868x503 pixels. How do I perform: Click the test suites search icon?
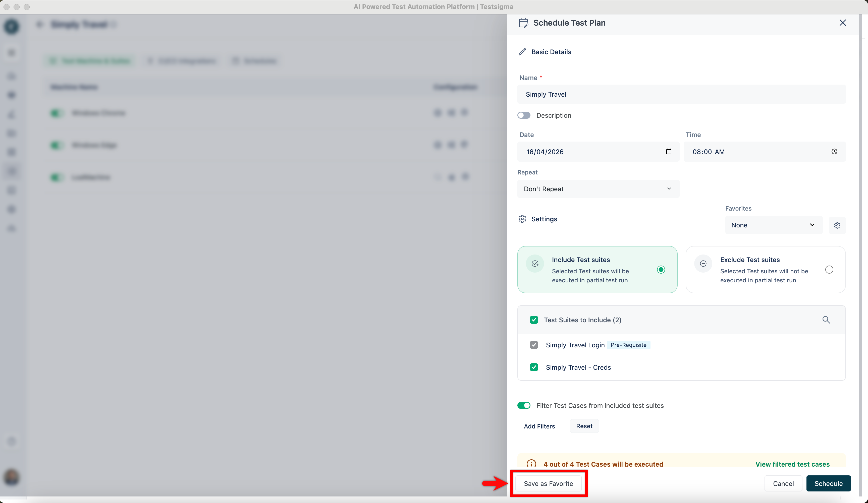coord(826,320)
